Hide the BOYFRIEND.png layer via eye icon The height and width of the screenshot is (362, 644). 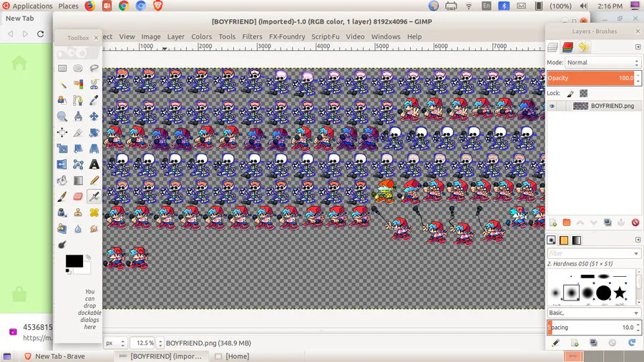[552, 106]
